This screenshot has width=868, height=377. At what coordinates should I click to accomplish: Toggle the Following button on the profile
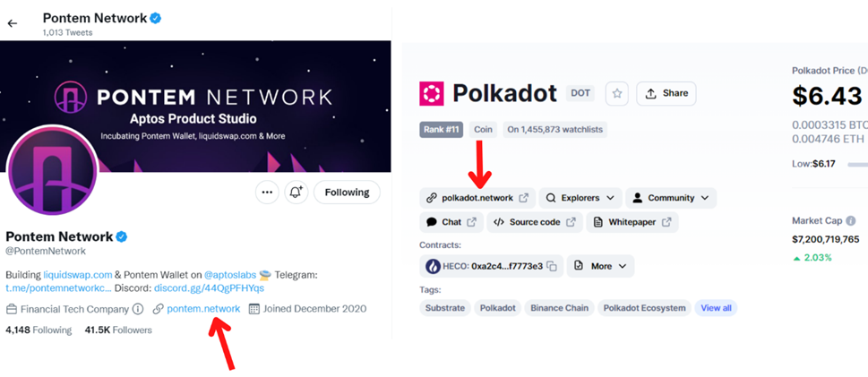pos(347,192)
